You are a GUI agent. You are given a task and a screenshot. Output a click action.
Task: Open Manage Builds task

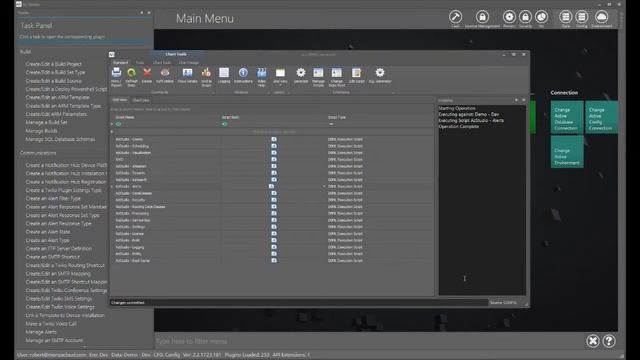(41, 131)
